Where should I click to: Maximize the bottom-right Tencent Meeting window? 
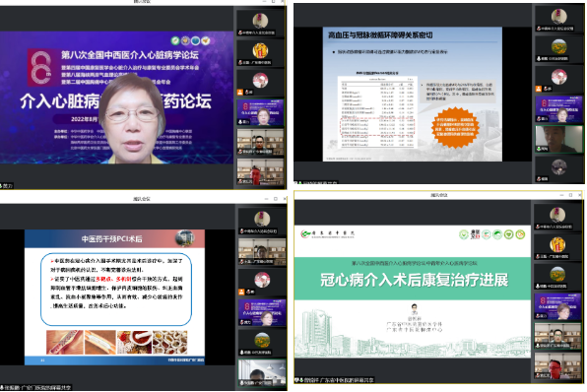[570, 195]
